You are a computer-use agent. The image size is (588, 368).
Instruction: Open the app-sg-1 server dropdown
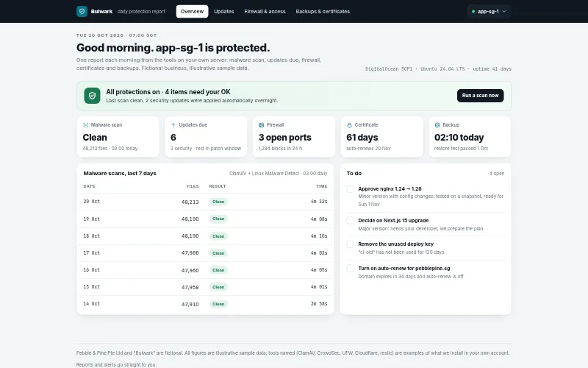[x=489, y=12]
